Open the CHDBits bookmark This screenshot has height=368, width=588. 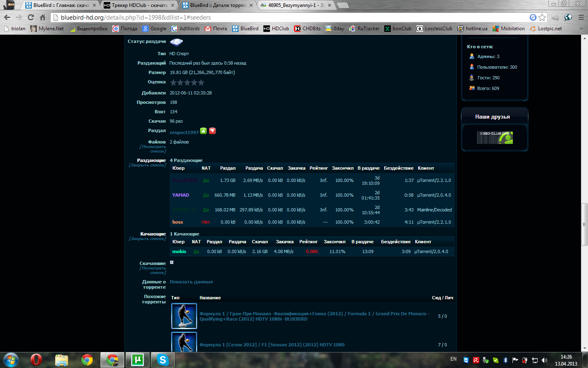(x=307, y=29)
